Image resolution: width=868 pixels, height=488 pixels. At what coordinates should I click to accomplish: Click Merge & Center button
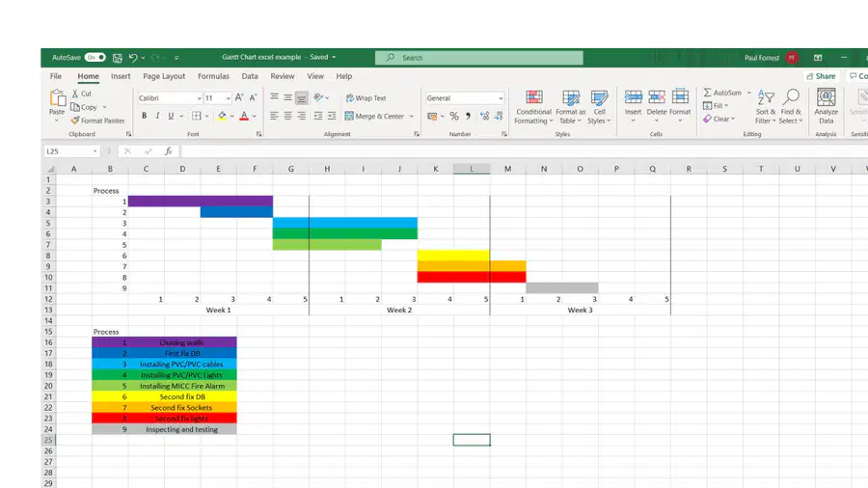(x=375, y=116)
